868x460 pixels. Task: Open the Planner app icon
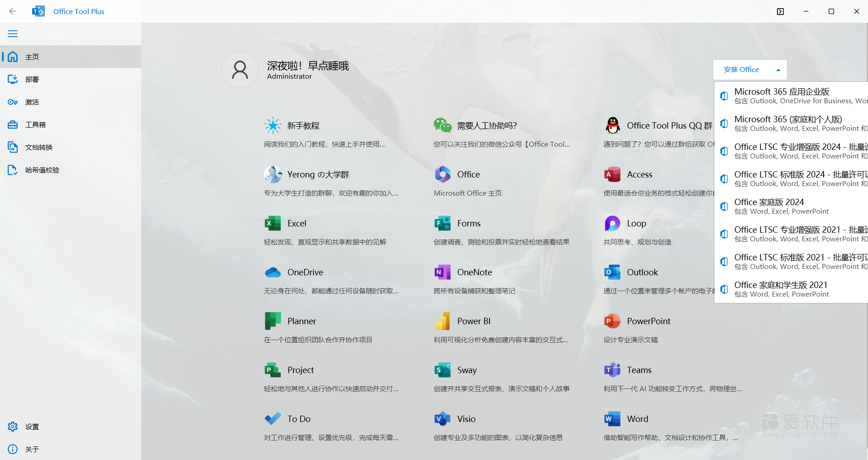(273, 321)
